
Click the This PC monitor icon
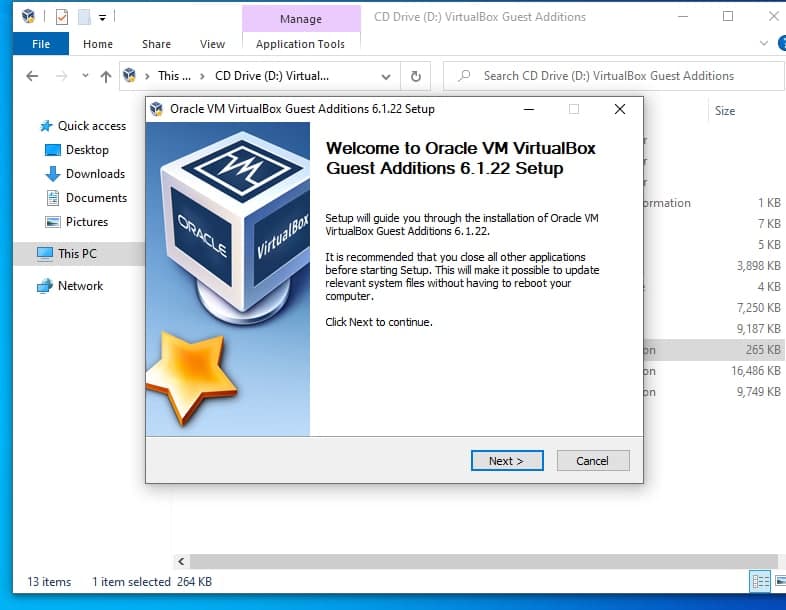tap(45, 254)
